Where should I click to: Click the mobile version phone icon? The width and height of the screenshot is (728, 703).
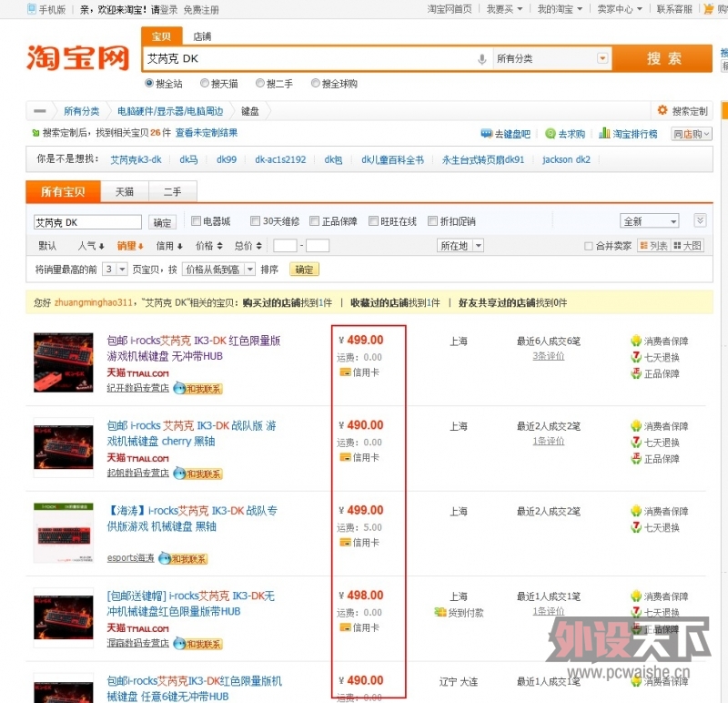(x=32, y=9)
